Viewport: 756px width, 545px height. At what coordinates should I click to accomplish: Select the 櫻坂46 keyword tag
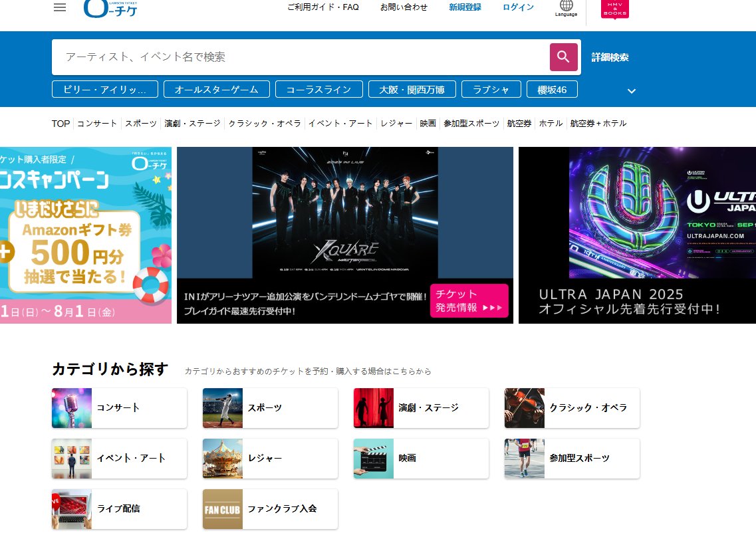pyautogui.click(x=552, y=90)
